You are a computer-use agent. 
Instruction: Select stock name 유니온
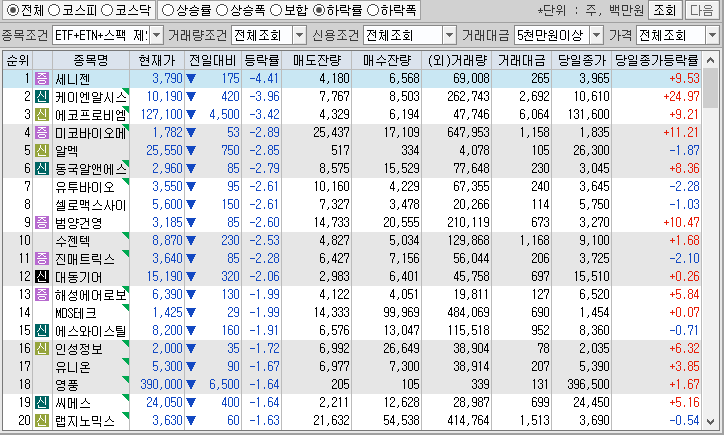point(72,367)
